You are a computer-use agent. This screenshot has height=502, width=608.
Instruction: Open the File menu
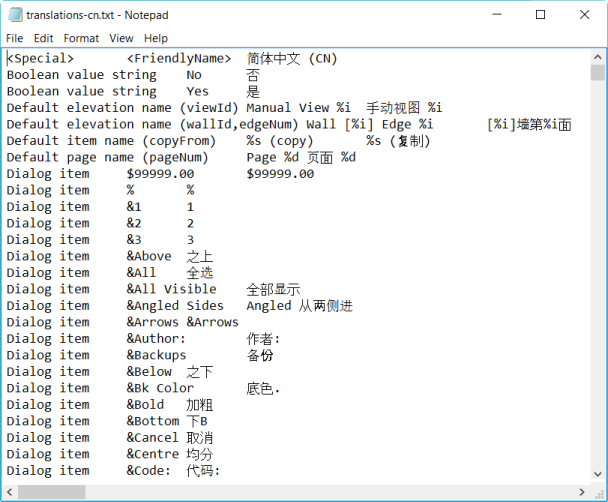(x=14, y=38)
